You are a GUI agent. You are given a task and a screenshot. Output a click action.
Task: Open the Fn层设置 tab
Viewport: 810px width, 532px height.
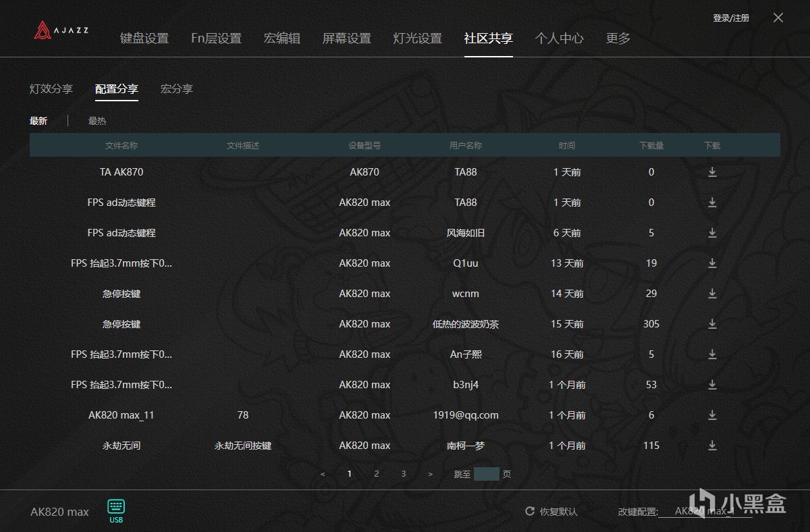216,38
